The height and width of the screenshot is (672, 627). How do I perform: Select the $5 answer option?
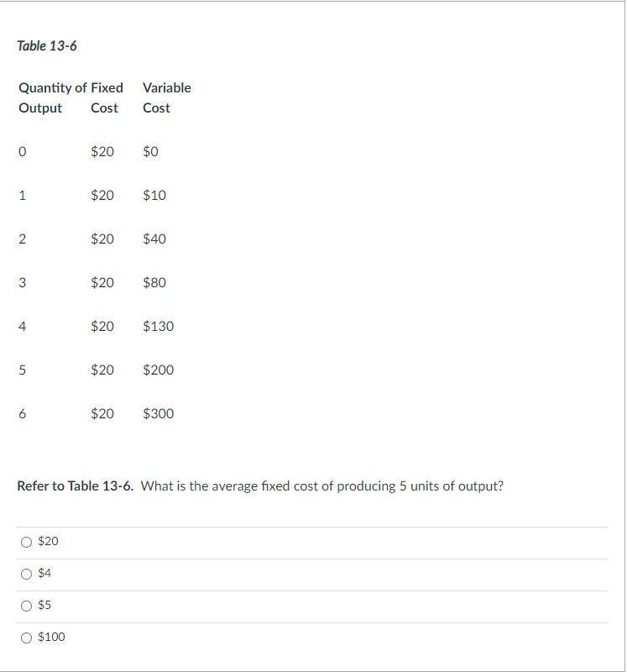tap(25, 605)
